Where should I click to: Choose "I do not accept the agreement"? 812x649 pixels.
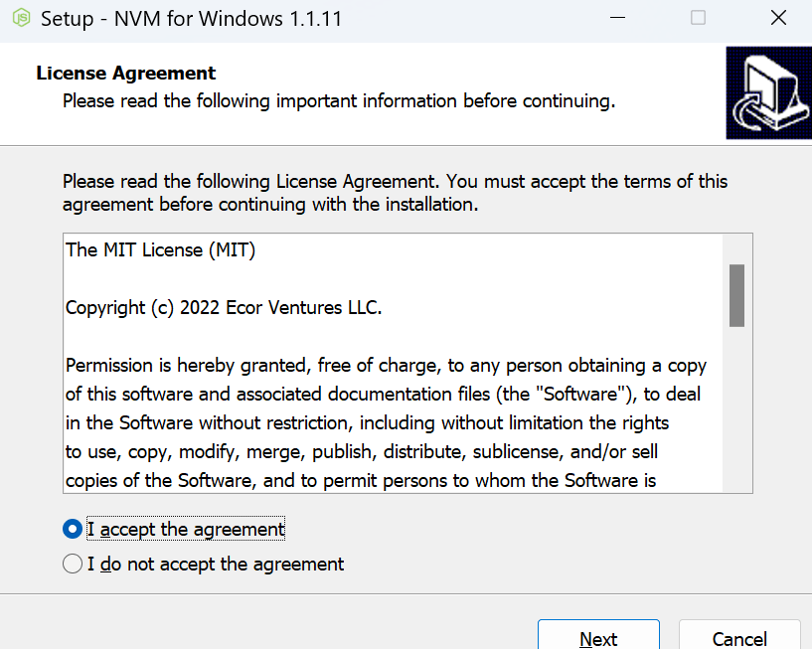pyautogui.click(x=73, y=565)
